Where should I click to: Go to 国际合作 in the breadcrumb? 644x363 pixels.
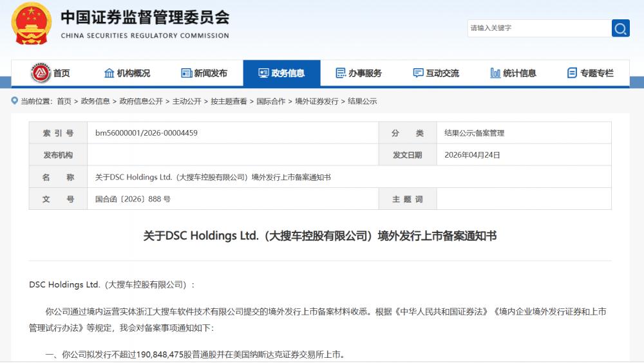[x=271, y=101]
